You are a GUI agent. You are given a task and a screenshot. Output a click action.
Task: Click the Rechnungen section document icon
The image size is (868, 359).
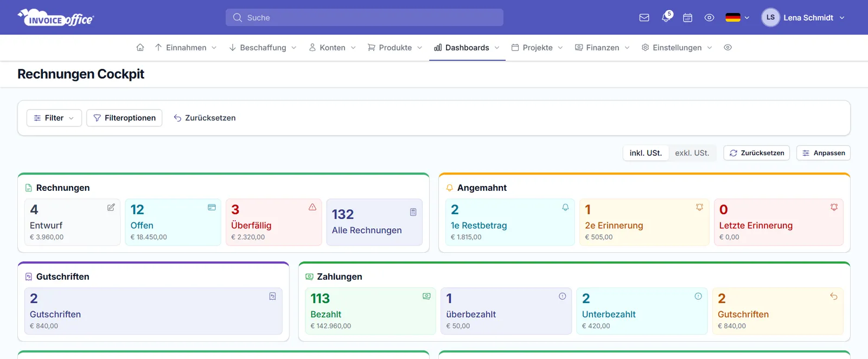click(29, 188)
